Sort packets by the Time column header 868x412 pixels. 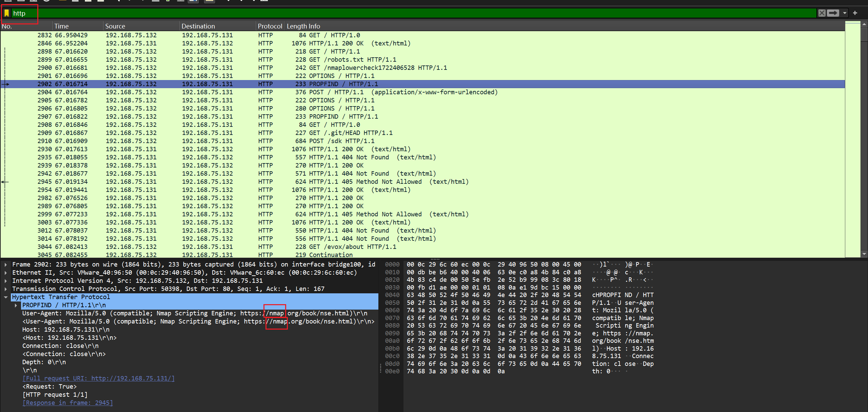(x=61, y=26)
